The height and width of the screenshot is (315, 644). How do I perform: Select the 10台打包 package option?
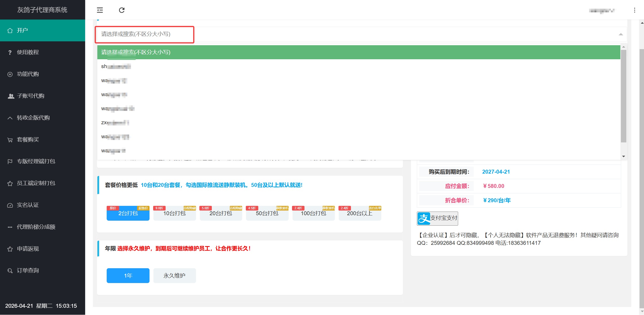point(174,213)
